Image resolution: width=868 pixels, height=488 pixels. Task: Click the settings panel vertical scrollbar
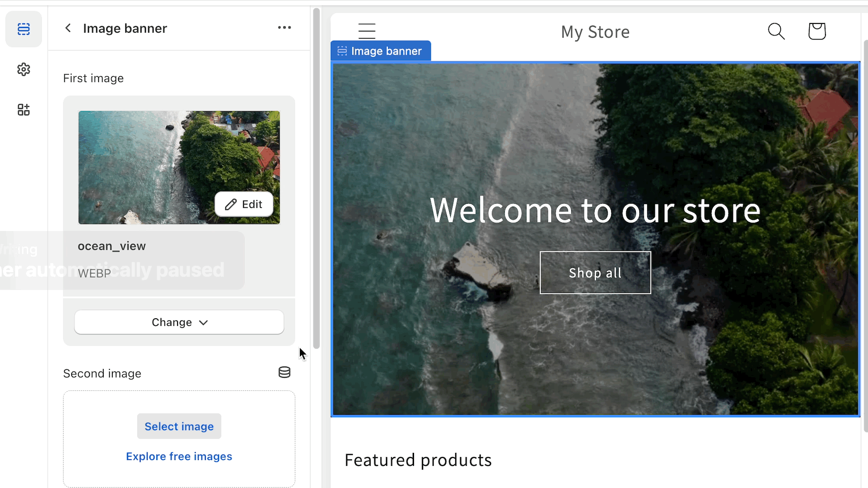(x=316, y=178)
